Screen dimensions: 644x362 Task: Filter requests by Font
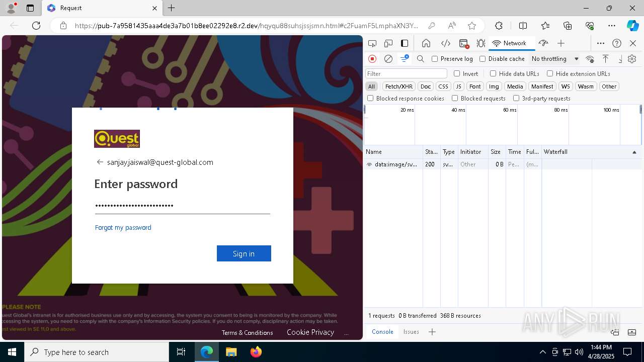475,86
